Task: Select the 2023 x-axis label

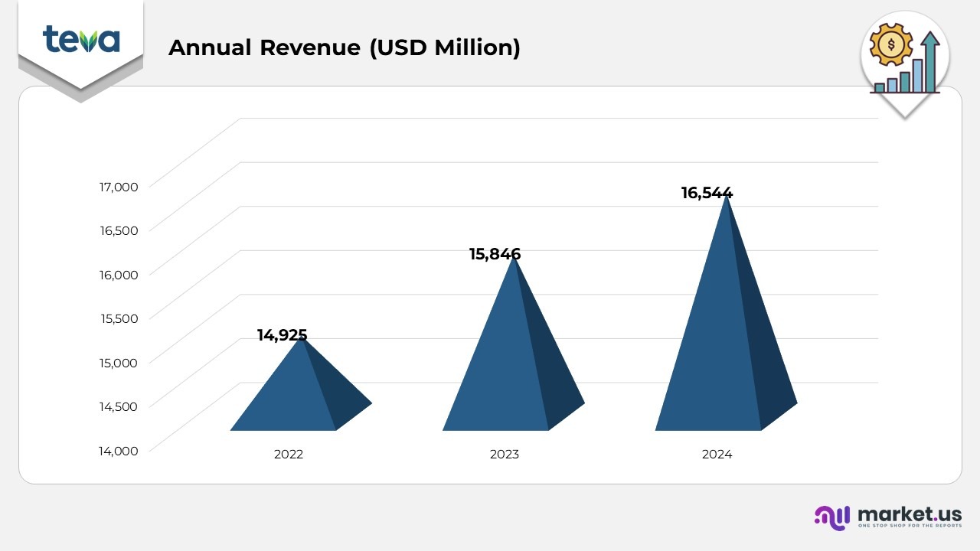Action: 504,455
